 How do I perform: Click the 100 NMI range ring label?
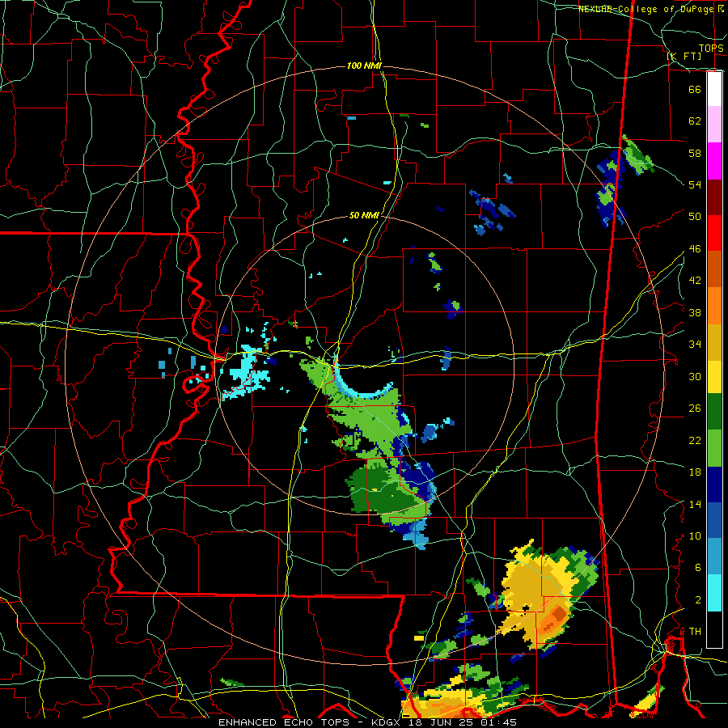[x=364, y=66]
